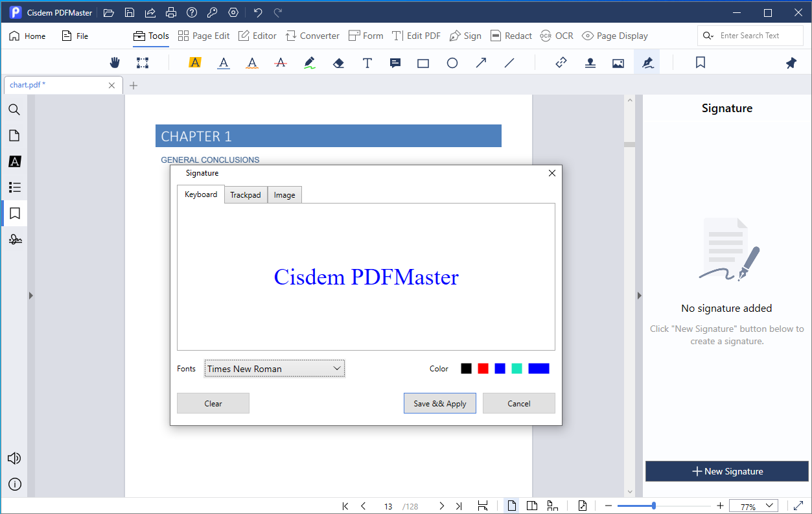The height and width of the screenshot is (514, 812).
Task: Open the annotations list panel
Action: click(14, 161)
